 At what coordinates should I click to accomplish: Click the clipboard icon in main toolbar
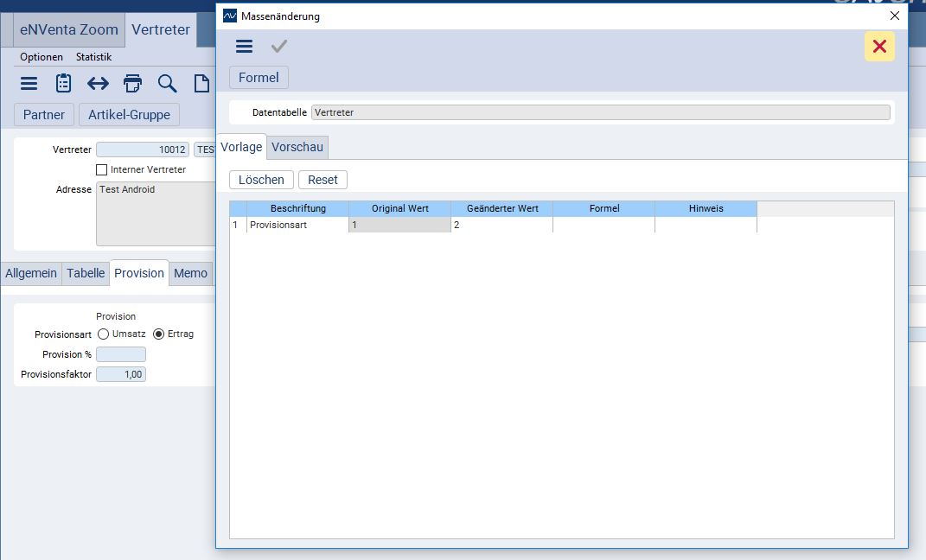tap(63, 83)
